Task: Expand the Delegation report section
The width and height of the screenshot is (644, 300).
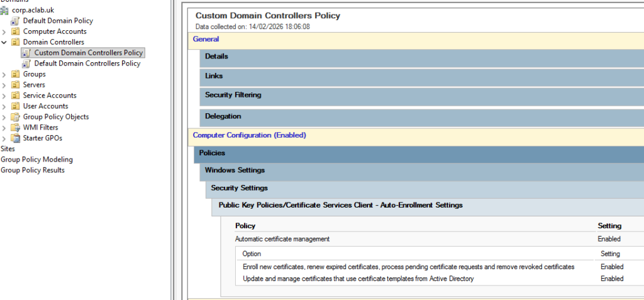Action: 223,116
